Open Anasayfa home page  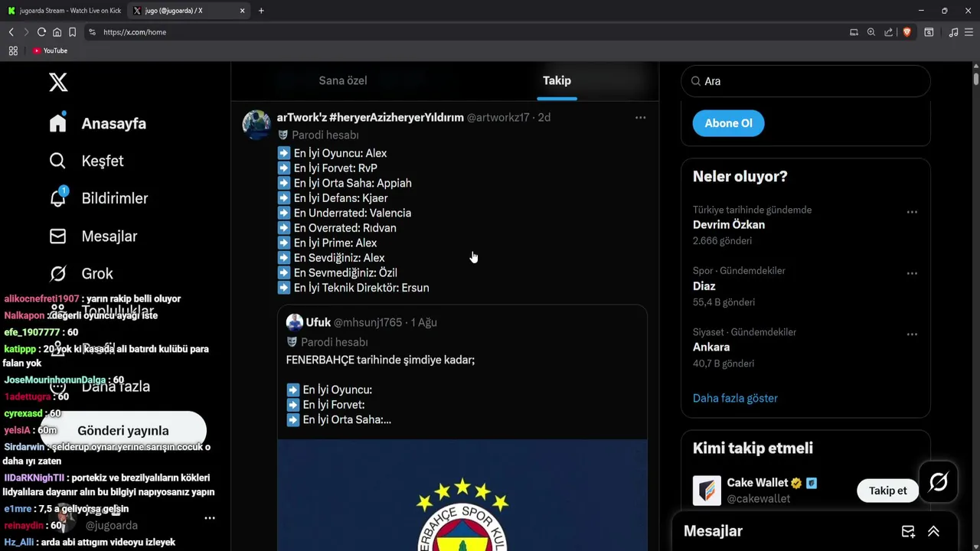(x=98, y=123)
